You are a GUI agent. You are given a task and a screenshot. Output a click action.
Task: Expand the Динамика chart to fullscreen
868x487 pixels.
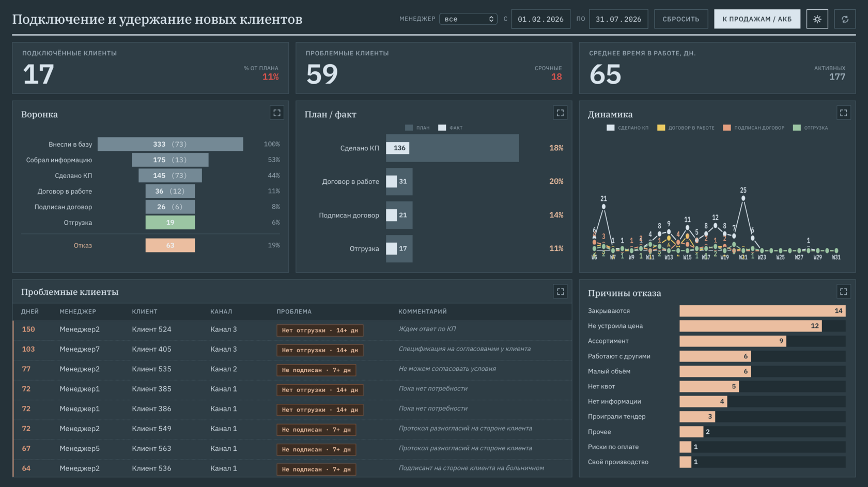click(843, 113)
